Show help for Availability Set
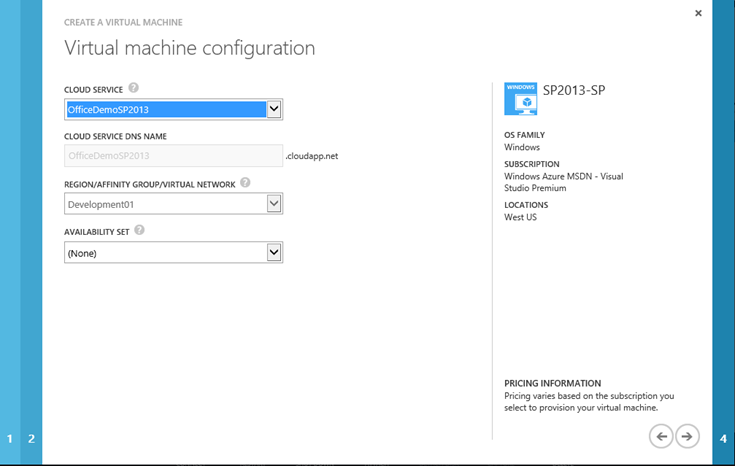 pyautogui.click(x=139, y=230)
